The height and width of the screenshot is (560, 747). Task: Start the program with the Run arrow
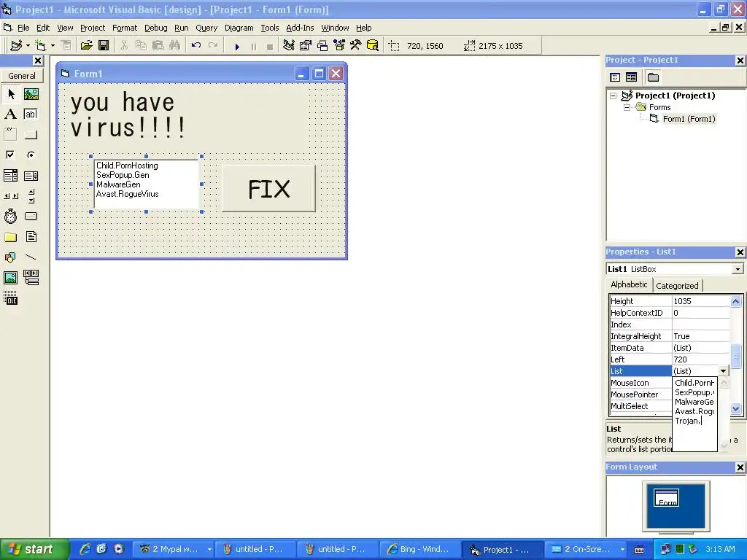[237, 46]
